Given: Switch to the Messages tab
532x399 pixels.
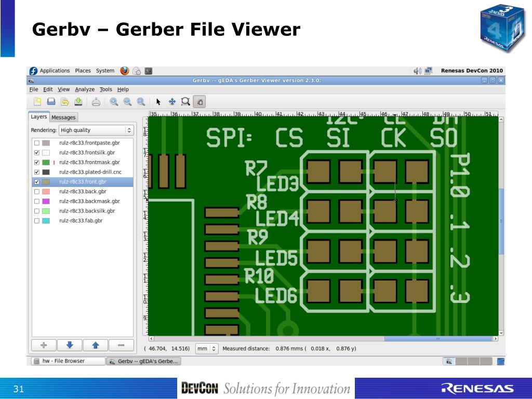Looking at the screenshot, I should pyautogui.click(x=63, y=117).
